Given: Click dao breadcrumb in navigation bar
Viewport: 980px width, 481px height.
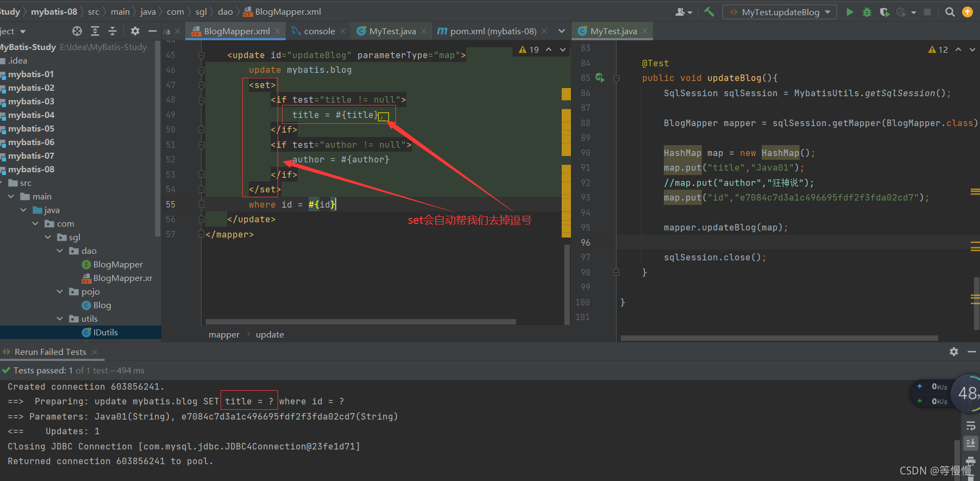Looking at the screenshot, I should pyautogui.click(x=225, y=11).
